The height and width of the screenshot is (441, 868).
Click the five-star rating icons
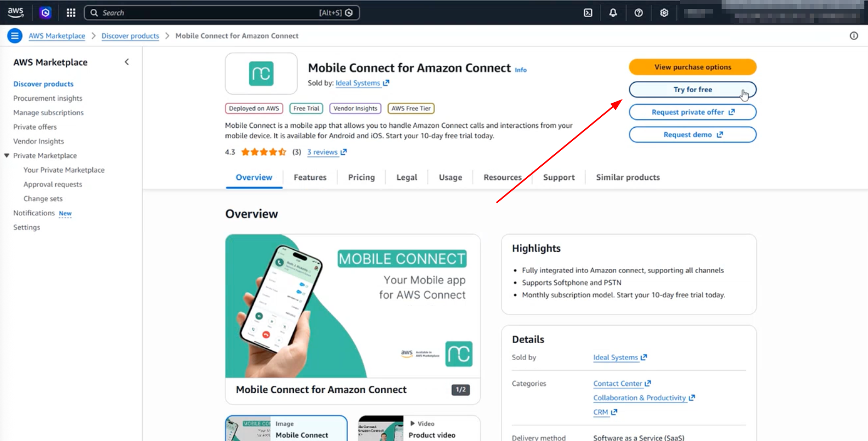tap(264, 152)
